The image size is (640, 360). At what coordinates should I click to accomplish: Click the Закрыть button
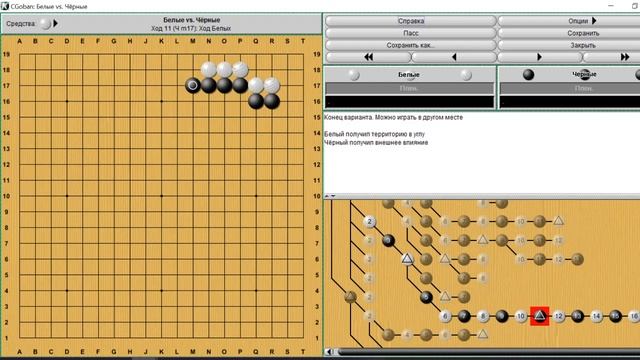[x=582, y=45]
